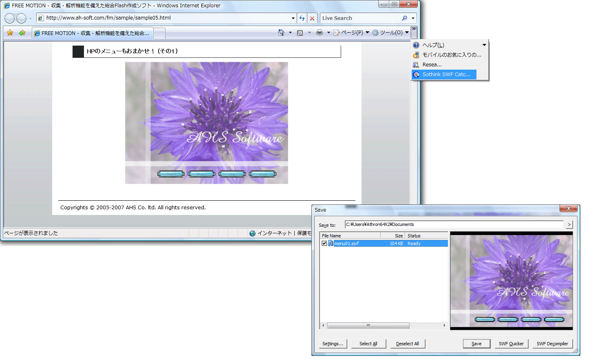Click ページが表示されました status text

pyautogui.click(x=31, y=233)
